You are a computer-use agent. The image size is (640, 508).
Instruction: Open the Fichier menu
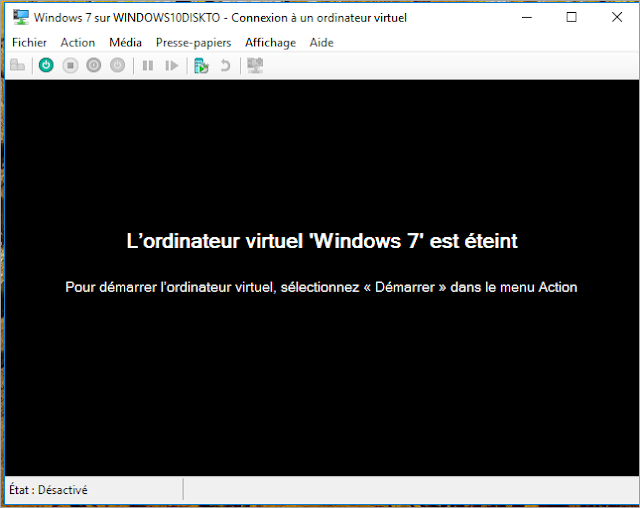coord(29,42)
